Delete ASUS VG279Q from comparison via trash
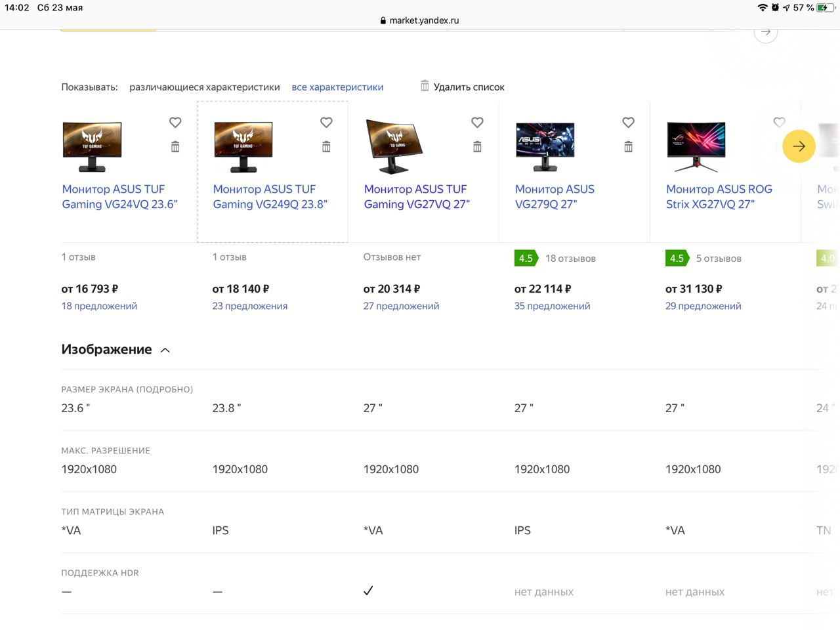This screenshot has width=840, height=630. pos(628,147)
